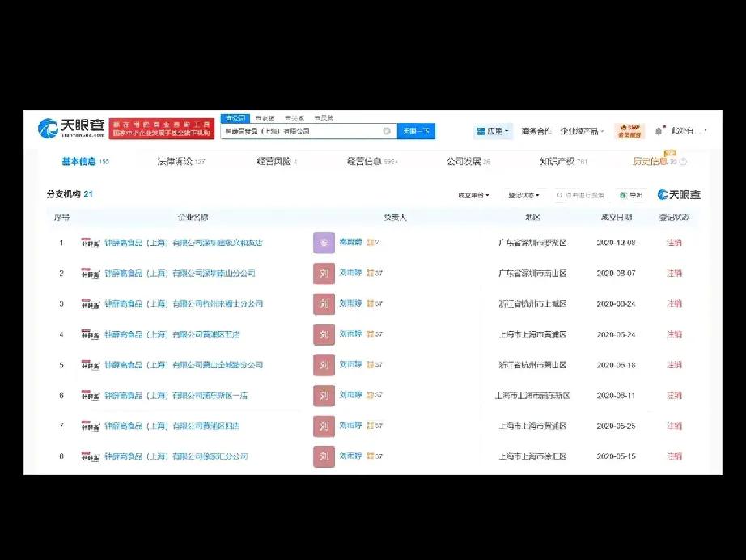
Task: Click the related-companies icon 37 in row 3
Action: click(375, 303)
